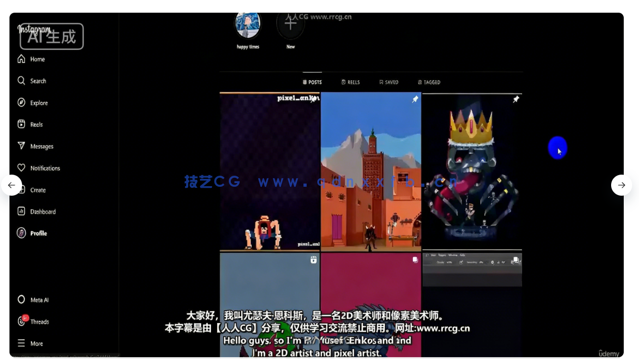
Task: Open the Explore compass icon
Action: pos(22,103)
